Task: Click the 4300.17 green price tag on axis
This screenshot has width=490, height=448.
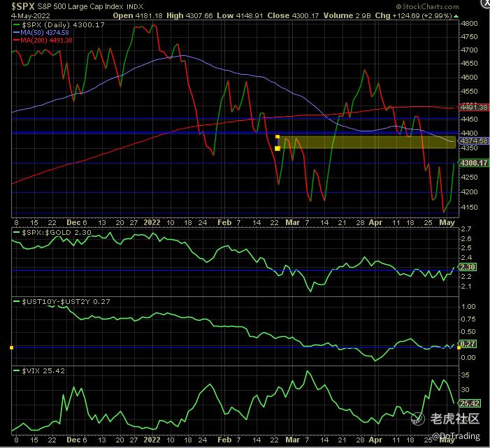Action: (474, 163)
